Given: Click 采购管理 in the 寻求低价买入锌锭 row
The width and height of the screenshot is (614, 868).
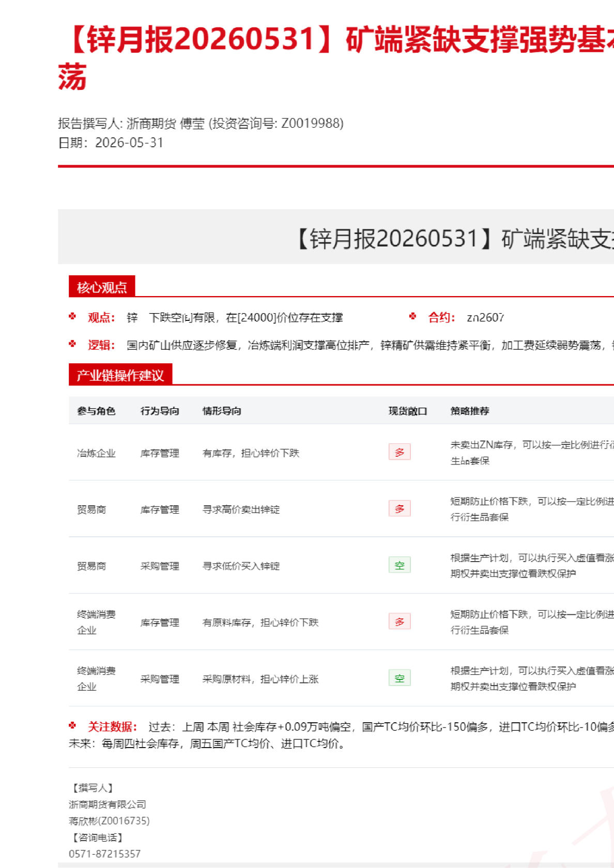Looking at the screenshot, I should [160, 566].
